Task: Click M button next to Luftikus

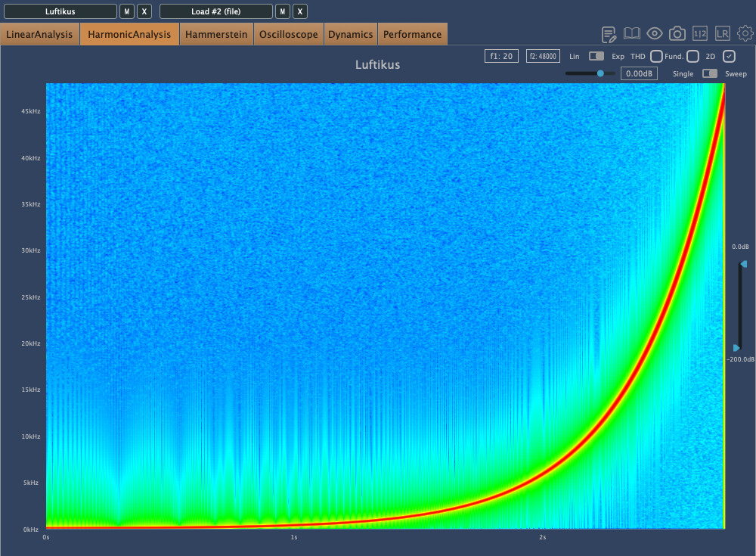Action: pyautogui.click(x=127, y=11)
